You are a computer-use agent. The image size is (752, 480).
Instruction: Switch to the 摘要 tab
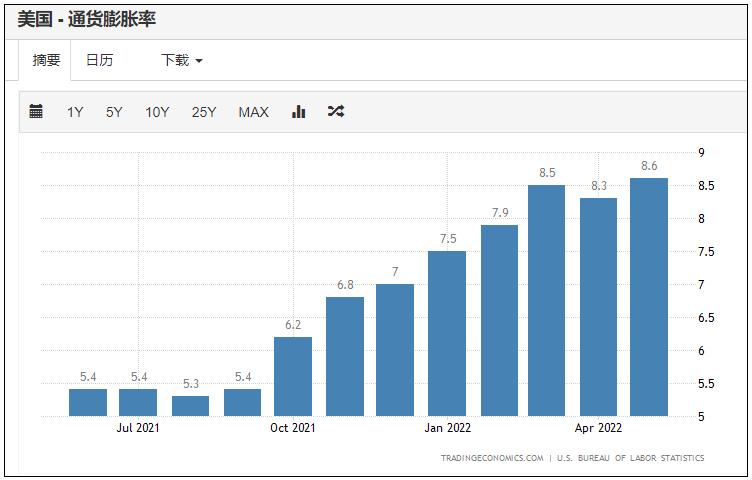46,60
